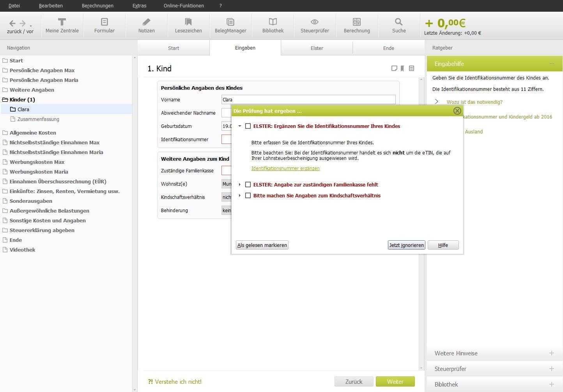Open the Berechnung overview
The width and height of the screenshot is (563, 392).
click(x=357, y=25)
